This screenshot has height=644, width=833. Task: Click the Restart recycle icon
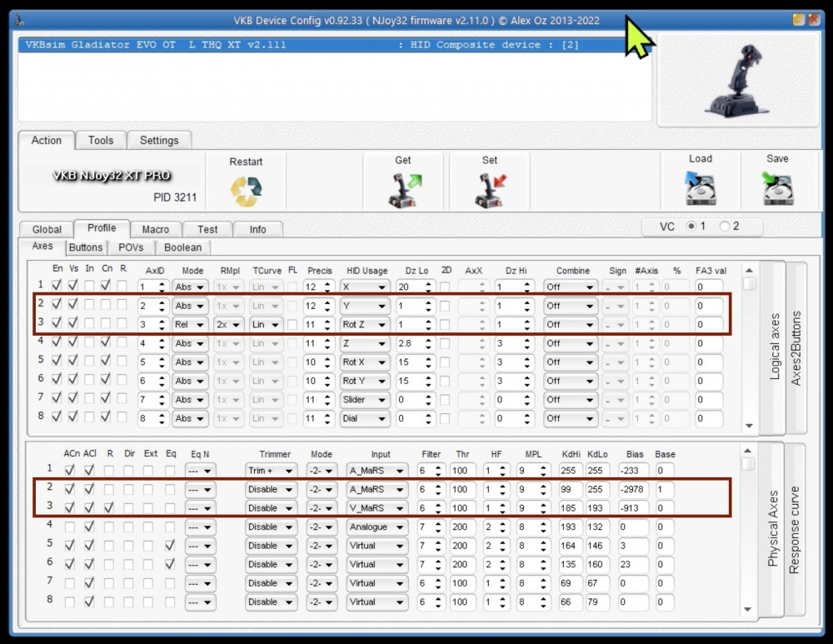click(x=246, y=191)
